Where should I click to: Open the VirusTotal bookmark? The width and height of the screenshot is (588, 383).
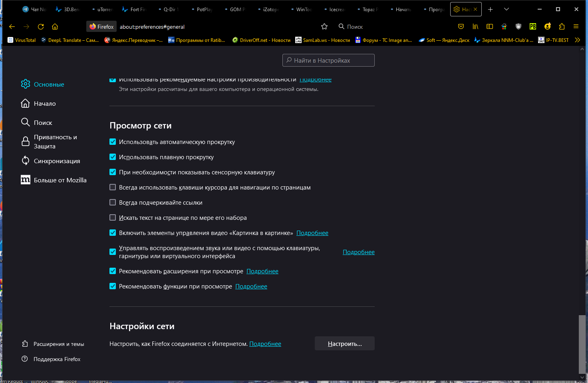[22, 40]
